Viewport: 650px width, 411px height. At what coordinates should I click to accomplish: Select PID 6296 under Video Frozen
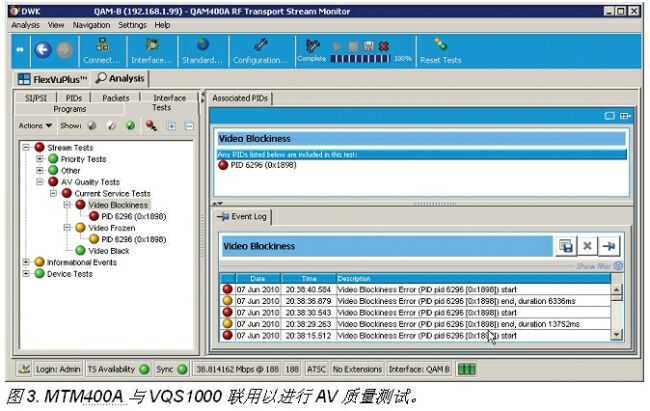[133, 239]
